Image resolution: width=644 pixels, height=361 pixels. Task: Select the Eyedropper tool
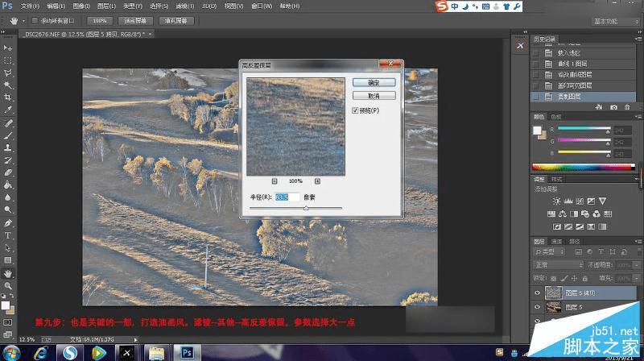(x=8, y=110)
